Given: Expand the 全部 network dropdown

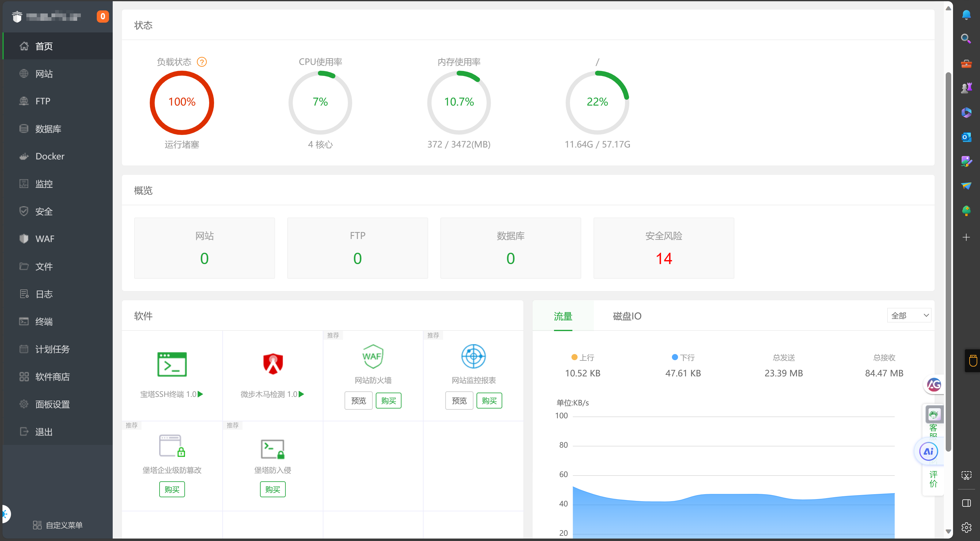Looking at the screenshot, I should [909, 315].
